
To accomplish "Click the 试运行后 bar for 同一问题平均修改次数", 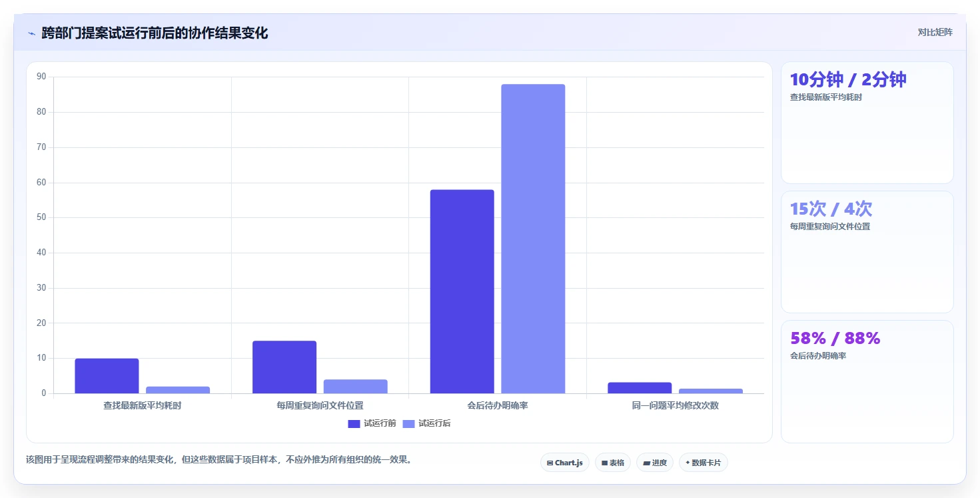I will click(711, 391).
